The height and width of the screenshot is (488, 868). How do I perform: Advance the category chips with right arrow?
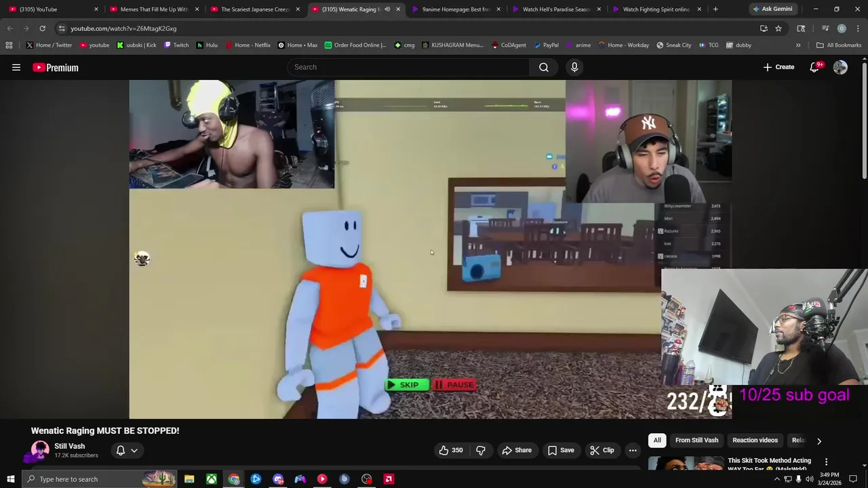818,441
